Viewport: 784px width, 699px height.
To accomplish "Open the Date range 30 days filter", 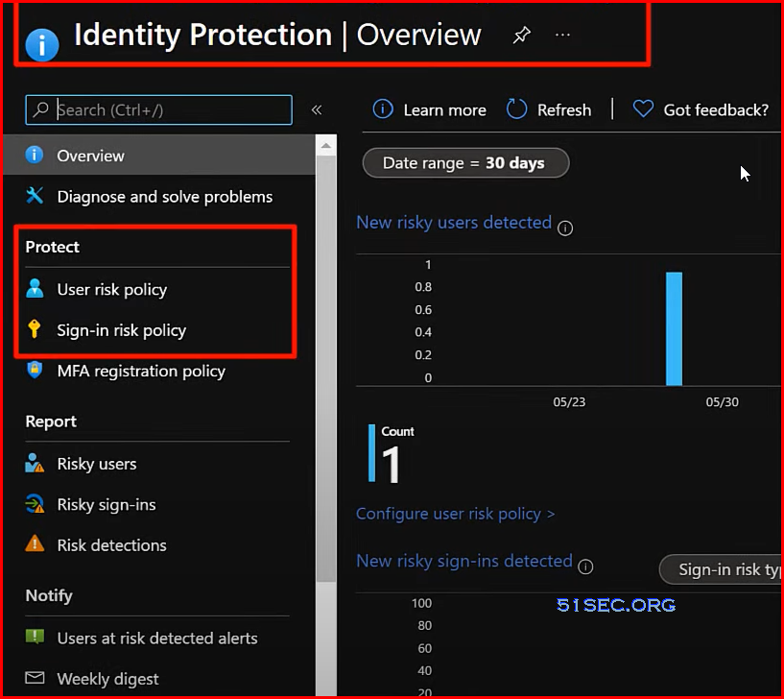I will pyautogui.click(x=465, y=162).
